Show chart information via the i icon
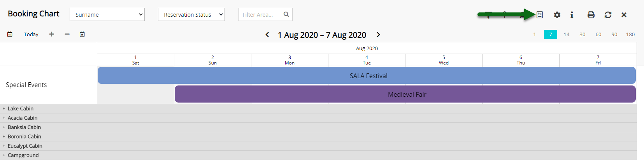Screen dimensions: 644x162 [572, 15]
